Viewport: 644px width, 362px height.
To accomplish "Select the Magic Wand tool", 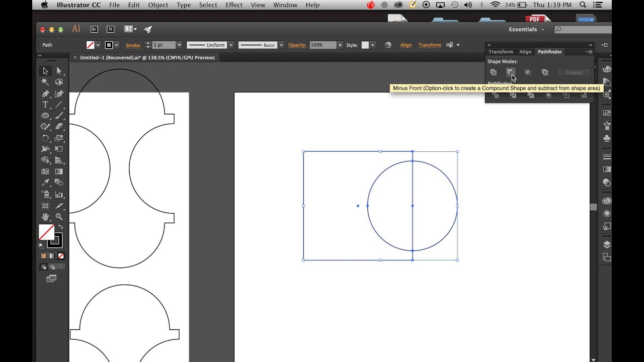I will (45, 82).
